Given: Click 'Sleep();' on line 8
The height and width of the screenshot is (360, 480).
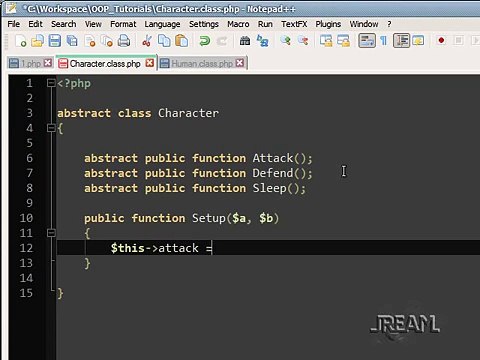Looking at the screenshot, I should click(279, 188).
